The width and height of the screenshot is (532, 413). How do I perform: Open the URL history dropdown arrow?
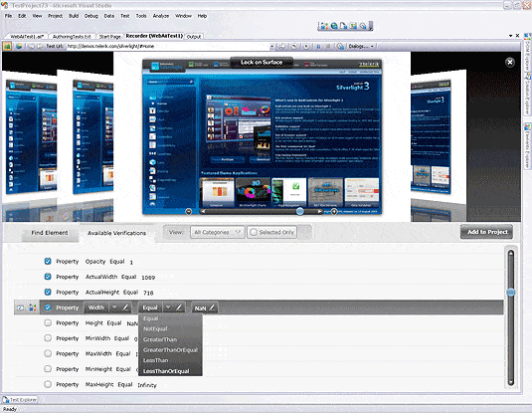pos(272,46)
